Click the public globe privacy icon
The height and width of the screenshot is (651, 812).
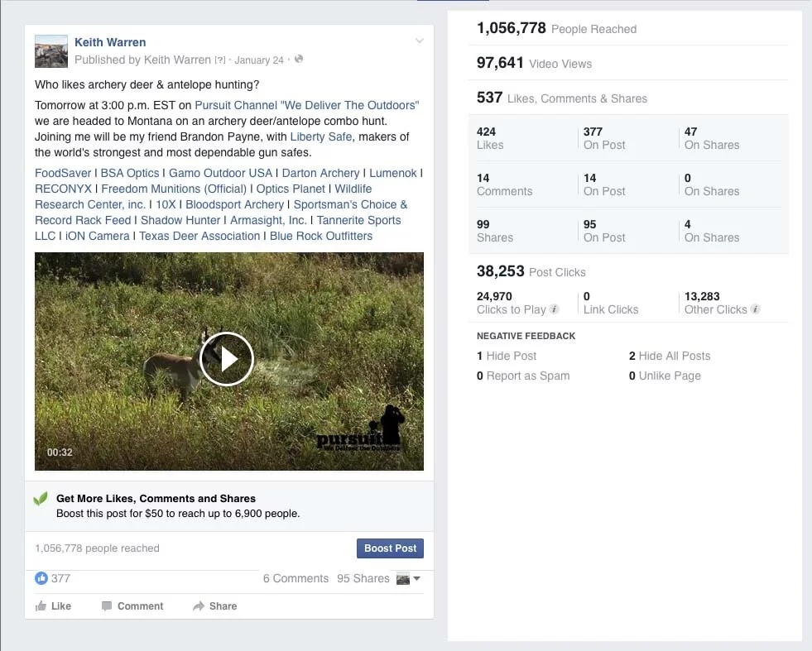click(x=299, y=60)
